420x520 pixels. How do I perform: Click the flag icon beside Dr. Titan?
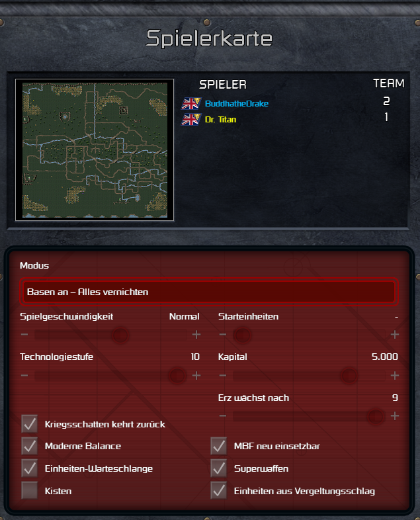point(191,119)
